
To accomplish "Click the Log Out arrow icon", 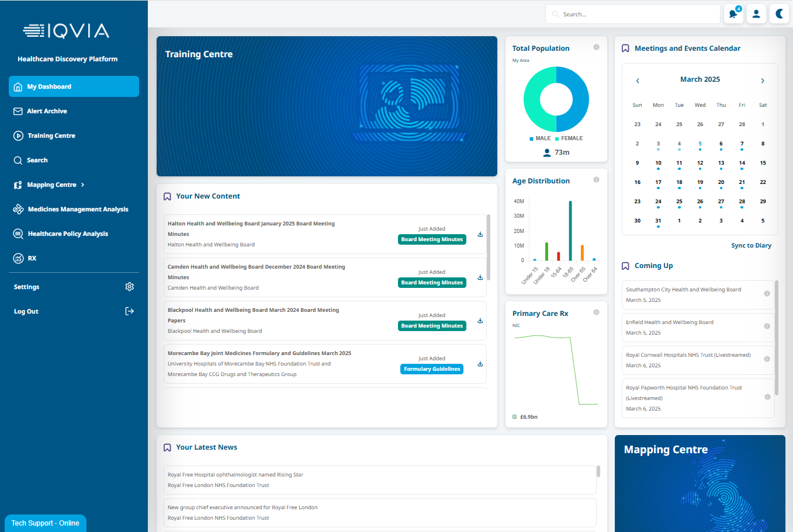I will (130, 311).
